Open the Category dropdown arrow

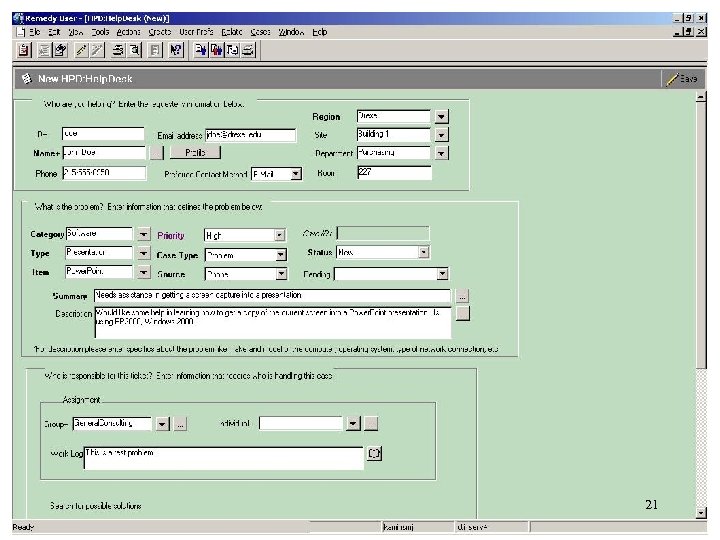[x=143, y=234]
